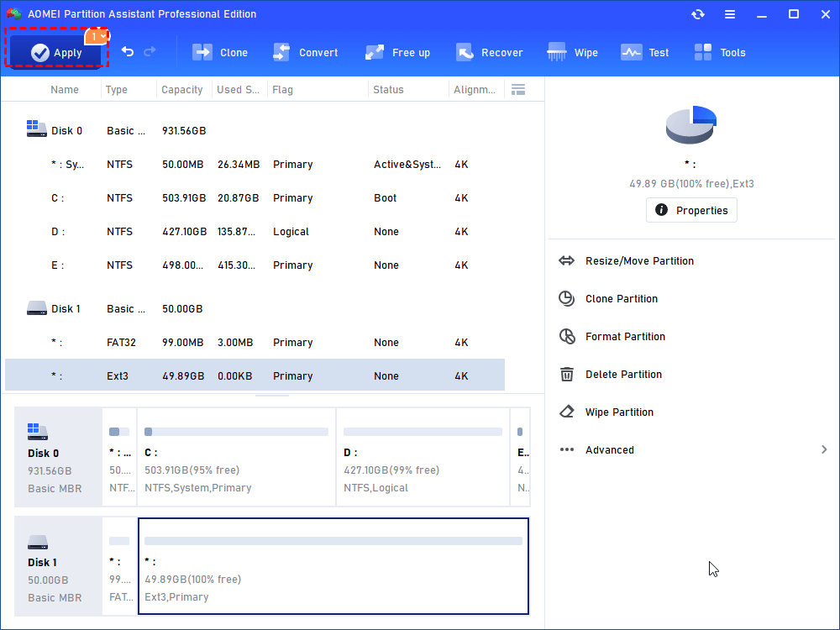Select the D: logical partition row
Image resolution: width=840 pixels, height=630 pixels.
255,232
